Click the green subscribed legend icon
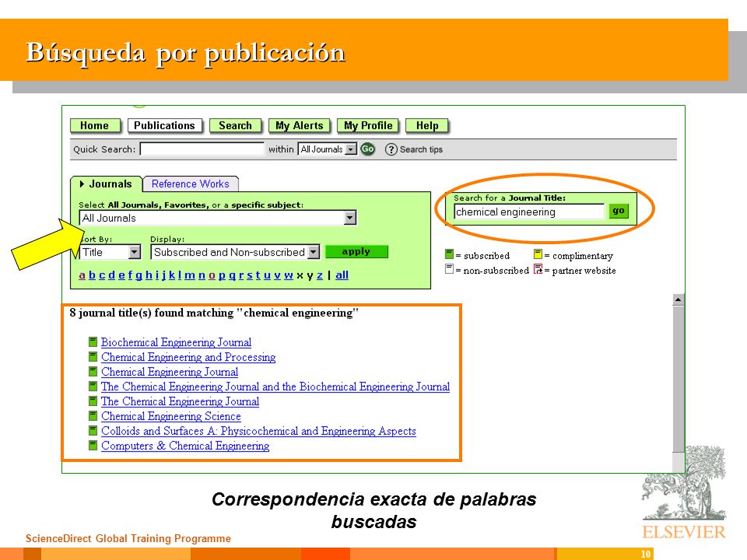 [449, 254]
